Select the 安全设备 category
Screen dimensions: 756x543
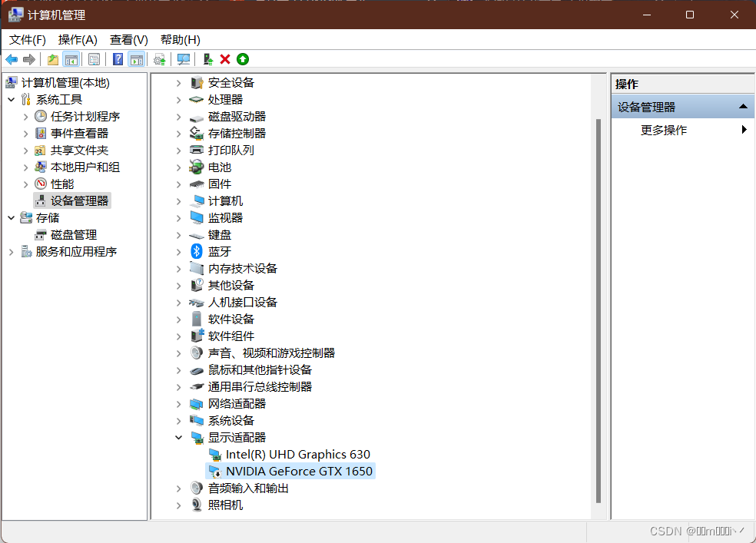[231, 83]
